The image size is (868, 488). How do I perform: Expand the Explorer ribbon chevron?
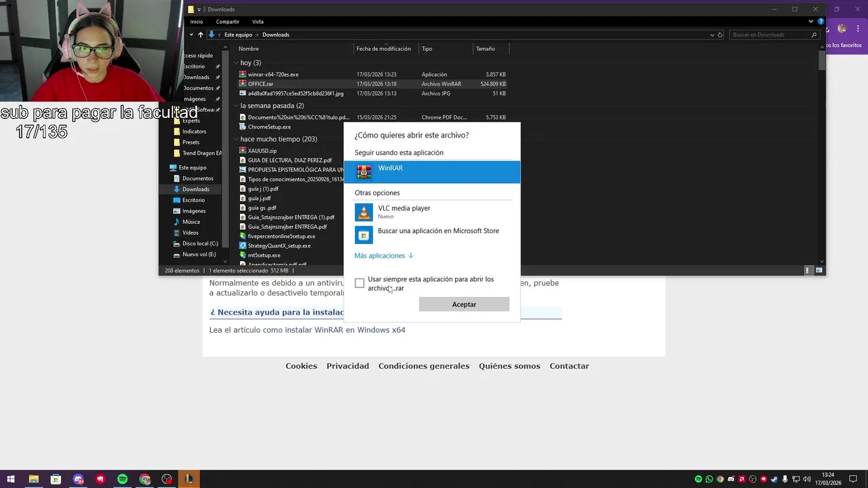point(811,22)
